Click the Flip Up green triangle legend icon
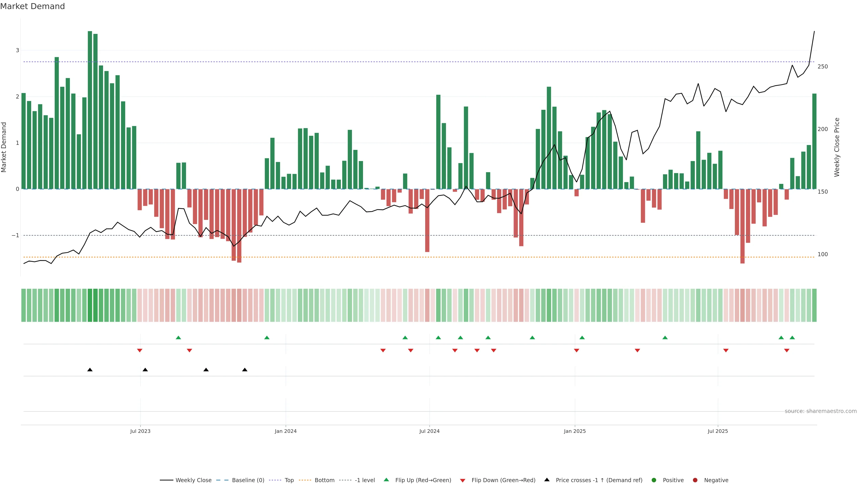Viewport: 868px width, 488px height. click(x=387, y=480)
